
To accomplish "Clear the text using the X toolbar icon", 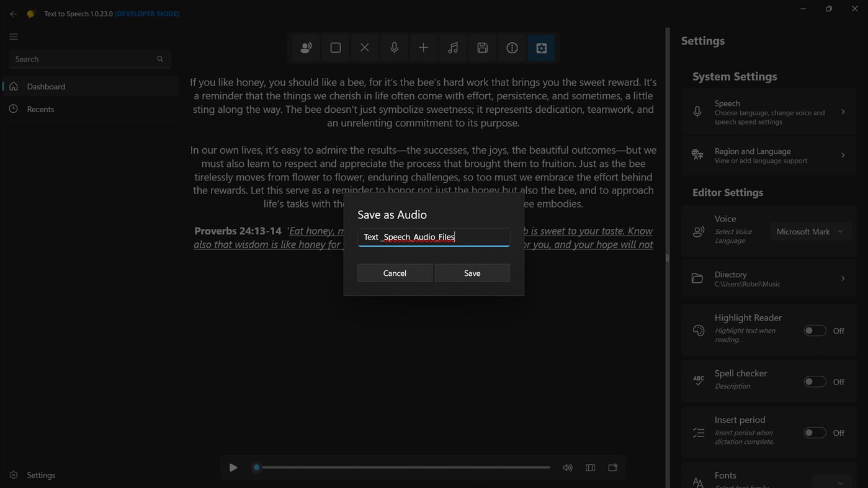I will point(364,48).
